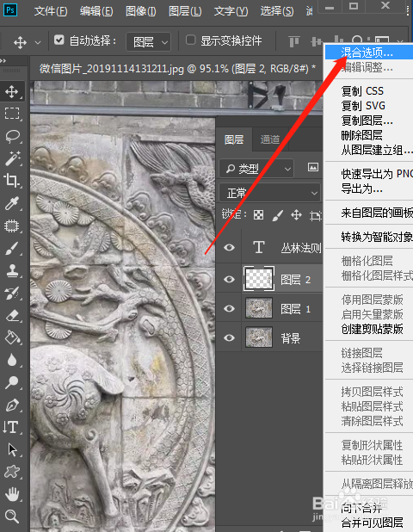Open the 图像(I) menu
The image size is (413, 532).
(141, 11)
